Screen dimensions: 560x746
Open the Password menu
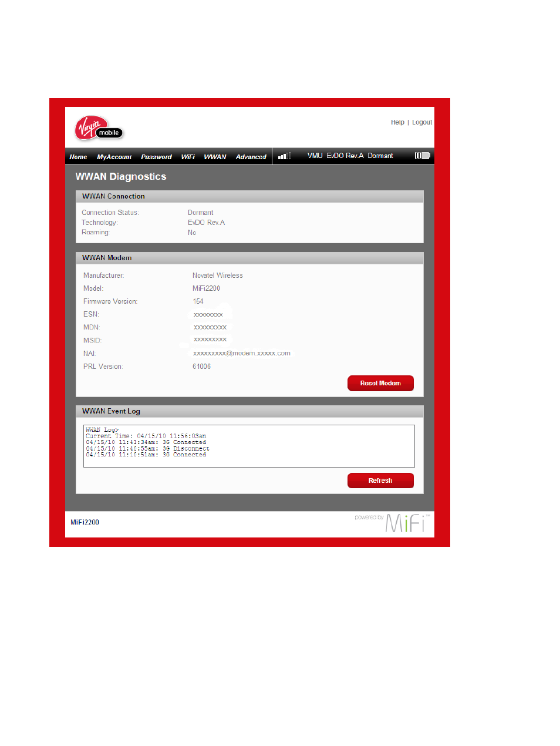pos(156,157)
